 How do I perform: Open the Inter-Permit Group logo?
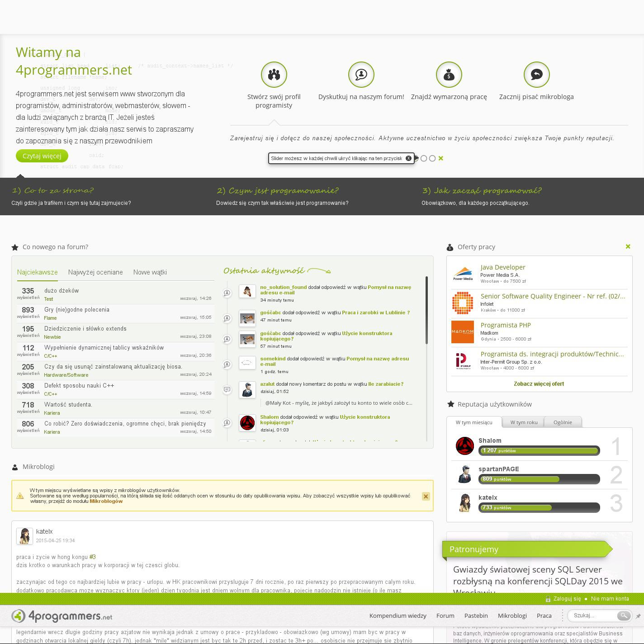tap(463, 360)
